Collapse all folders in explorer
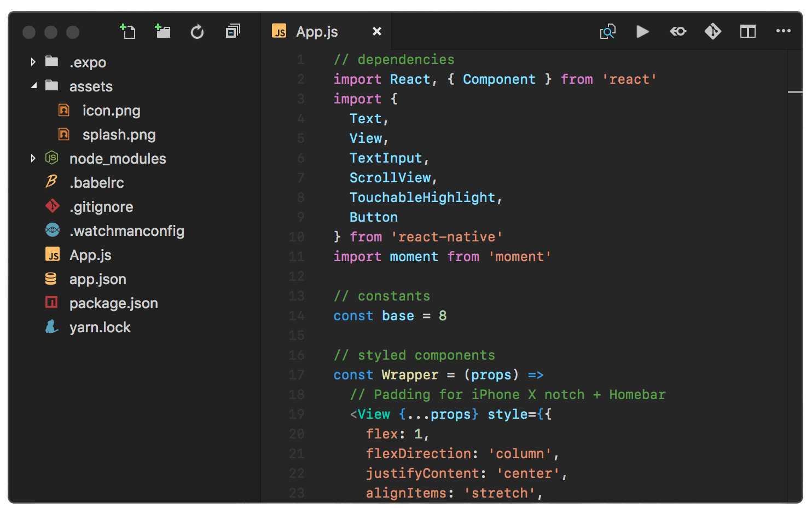This screenshot has height=514, width=812. click(x=233, y=31)
